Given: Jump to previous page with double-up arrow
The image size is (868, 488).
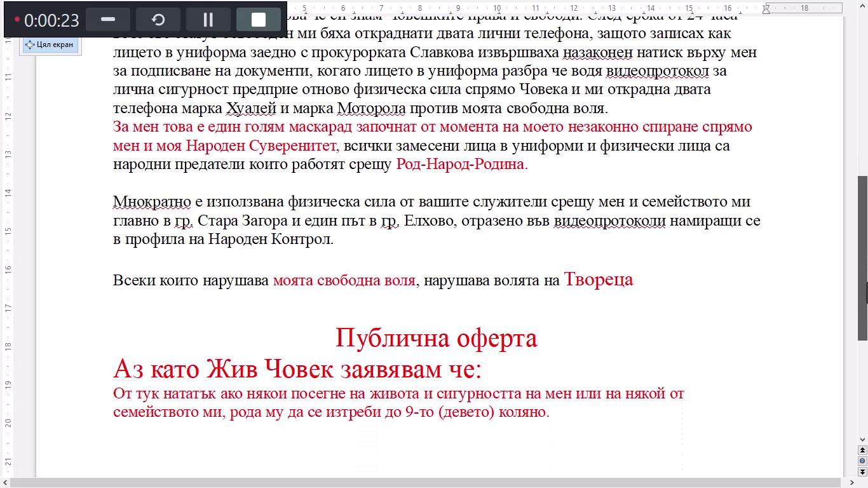Looking at the screenshot, I should point(862,451).
